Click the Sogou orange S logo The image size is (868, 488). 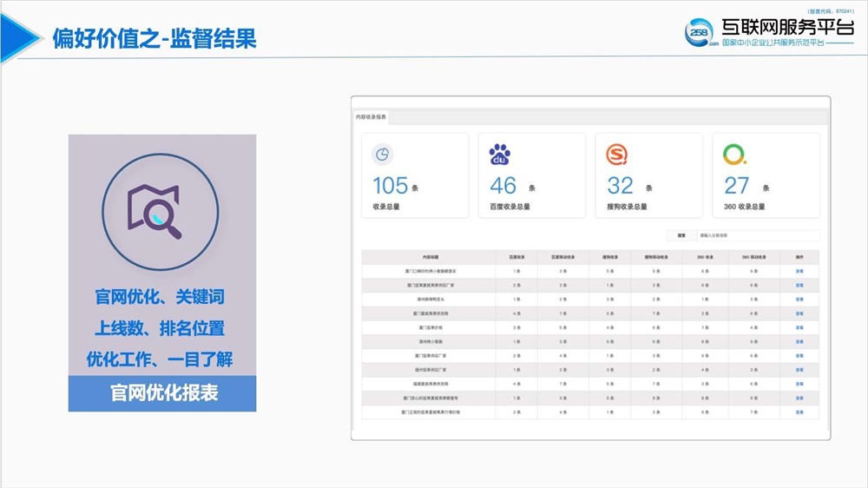tap(617, 155)
